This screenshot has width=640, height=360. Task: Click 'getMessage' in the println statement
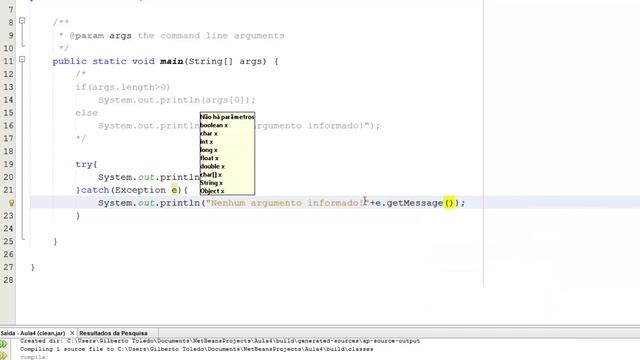pyautogui.click(x=415, y=203)
